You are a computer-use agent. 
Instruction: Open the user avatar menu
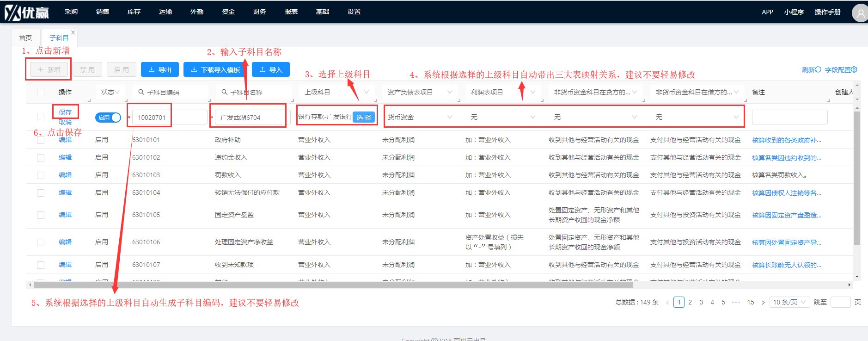point(860,13)
